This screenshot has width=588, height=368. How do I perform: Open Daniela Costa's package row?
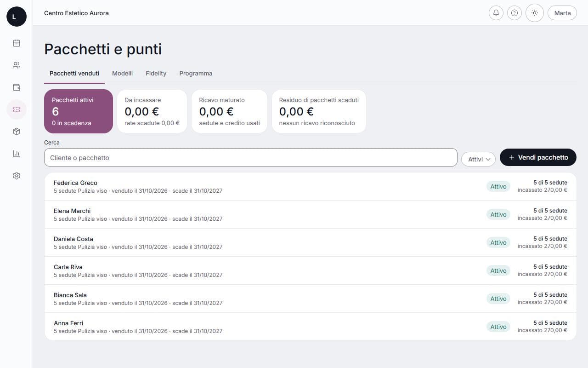tap(311, 242)
